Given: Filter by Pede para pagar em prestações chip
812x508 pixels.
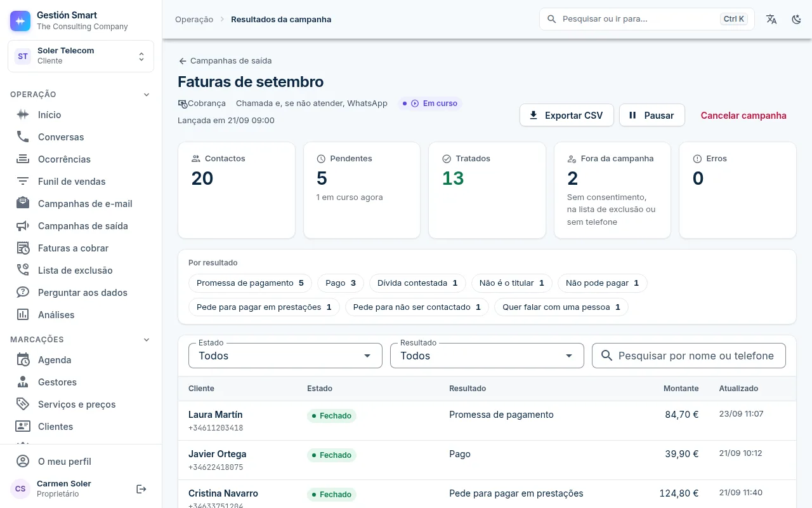Looking at the screenshot, I should [264, 307].
